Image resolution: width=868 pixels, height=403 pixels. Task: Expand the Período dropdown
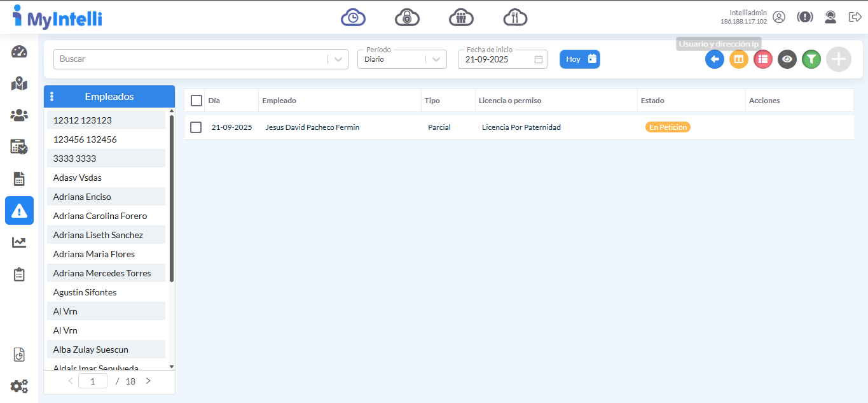pos(436,59)
